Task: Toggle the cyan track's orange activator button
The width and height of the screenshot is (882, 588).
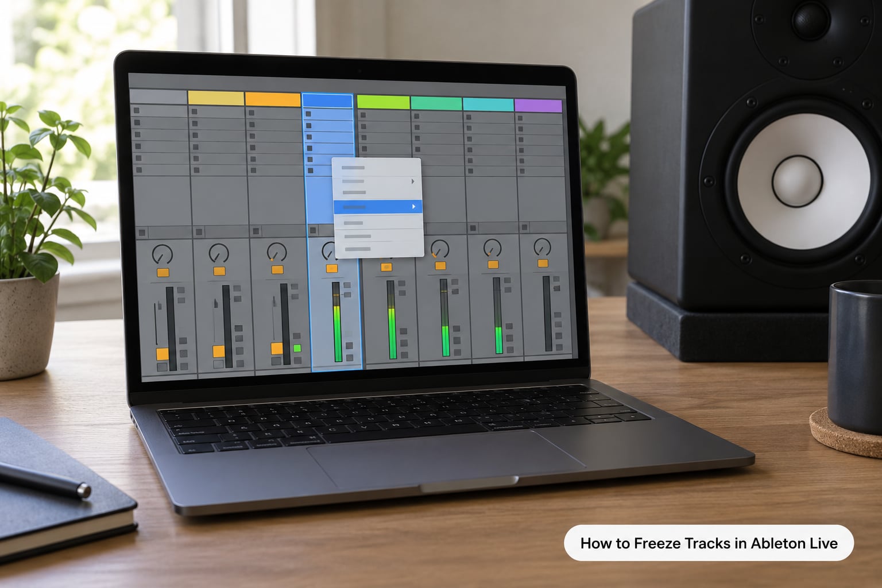Action: pos(493,265)
